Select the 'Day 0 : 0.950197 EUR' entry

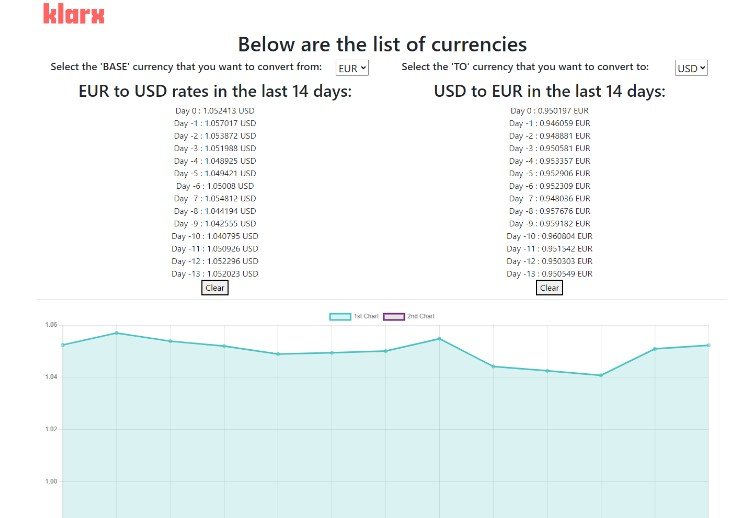(x=549, y=110)
